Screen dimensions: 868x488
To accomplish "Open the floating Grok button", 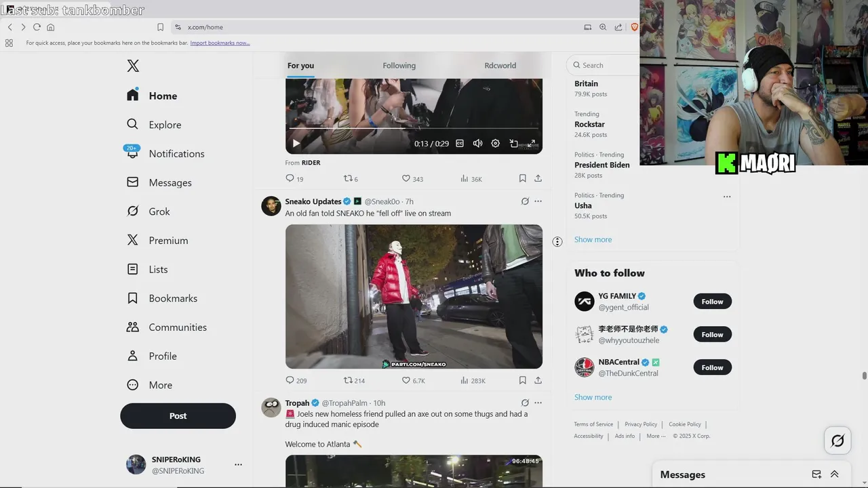I will point(837,441).
